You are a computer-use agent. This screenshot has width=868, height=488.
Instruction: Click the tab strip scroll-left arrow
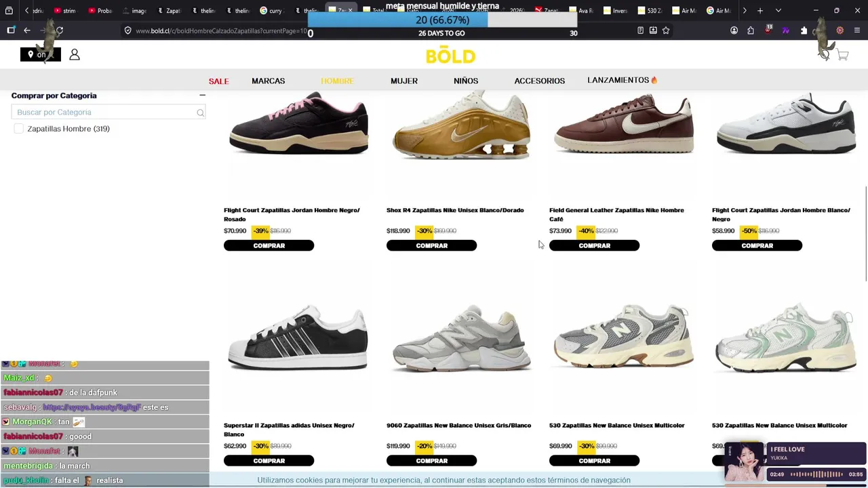tap(26, 11)
